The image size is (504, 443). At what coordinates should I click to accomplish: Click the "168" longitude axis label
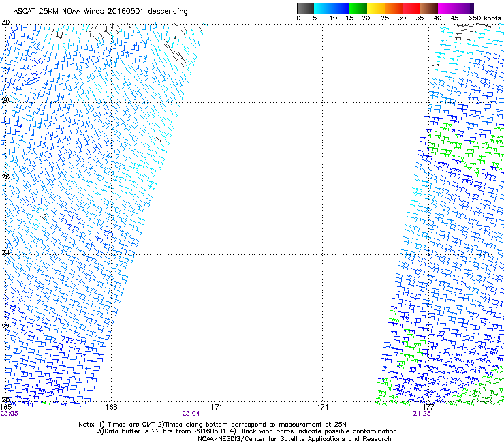coord(112,407)
